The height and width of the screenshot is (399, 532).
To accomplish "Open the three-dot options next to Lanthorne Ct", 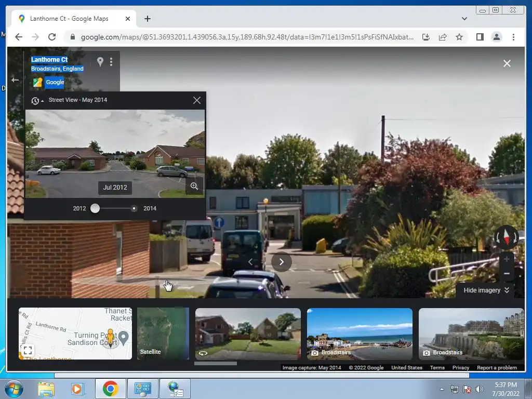I will [111, 62].
